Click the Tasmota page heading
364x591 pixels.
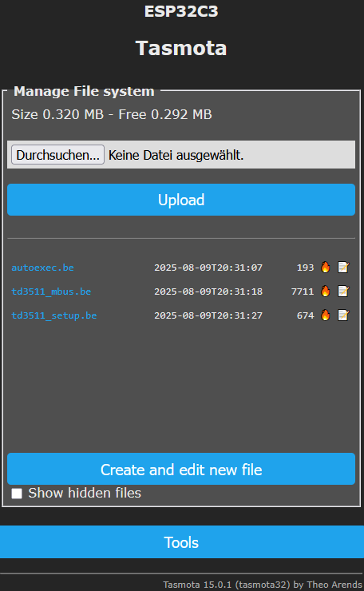[181, 48]
